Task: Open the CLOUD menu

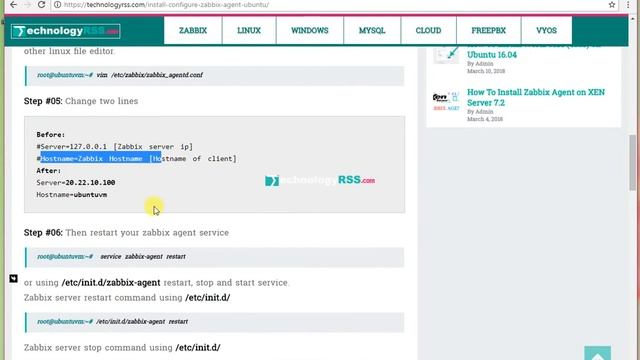Action: click(x=428, y=31)
